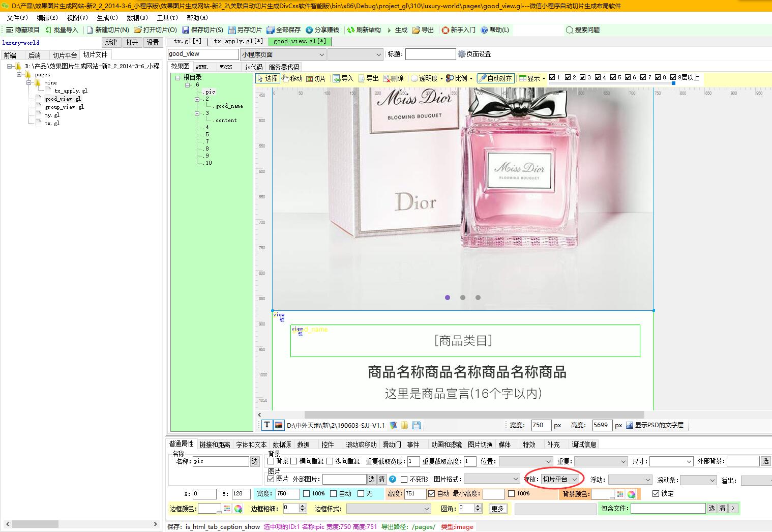The height and width of the screenshot is (532, 772).
Task: Switch to the 切片平台 sidebar tab
Action: pyautogui.click(x=65, y=55)
